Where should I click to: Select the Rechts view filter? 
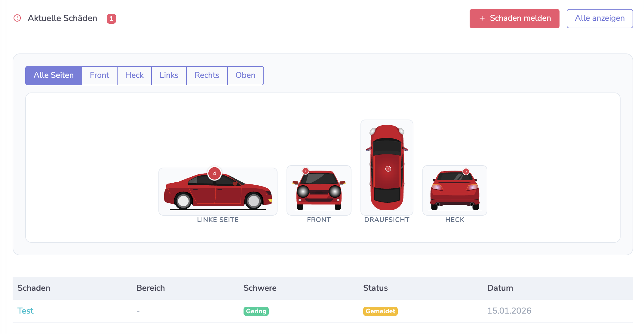point(207,75)
